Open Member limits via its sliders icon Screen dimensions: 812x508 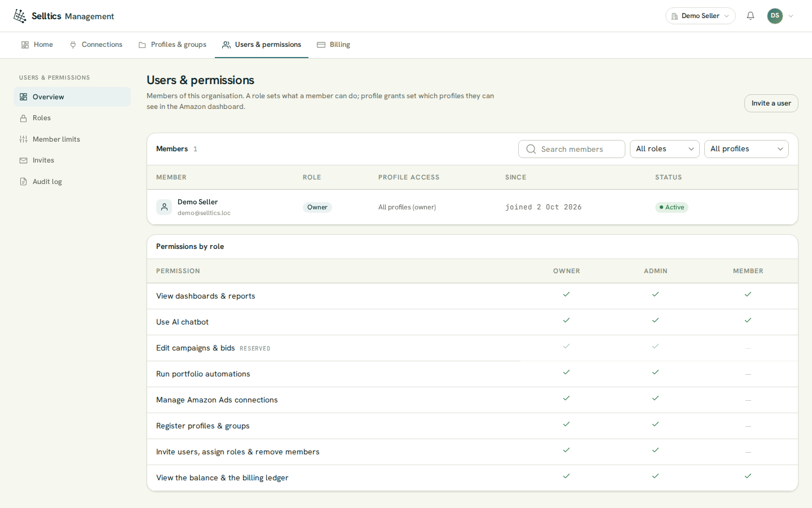(x=24, y=139)
